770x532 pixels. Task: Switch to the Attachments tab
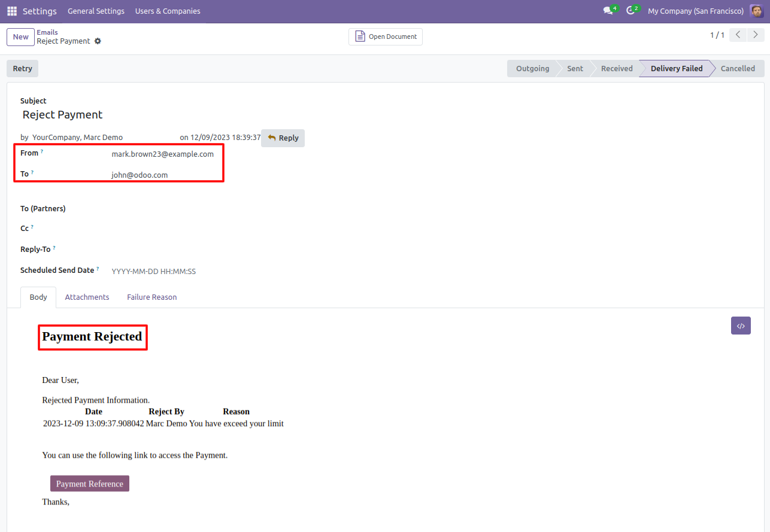(87, 297)
